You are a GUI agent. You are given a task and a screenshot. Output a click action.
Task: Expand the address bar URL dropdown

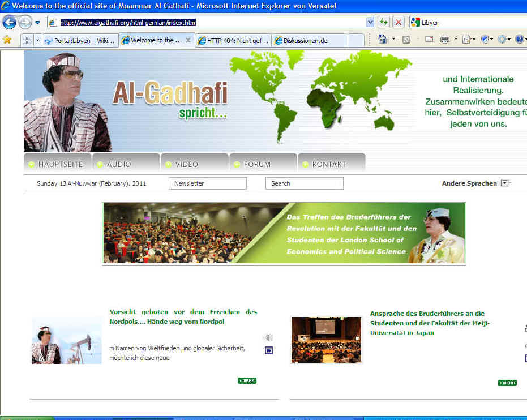tap(371, 22)
